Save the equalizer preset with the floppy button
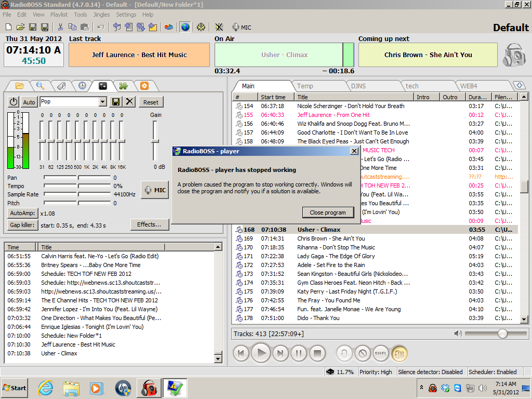This screenshot has width=532, height=399. [115, 102]
